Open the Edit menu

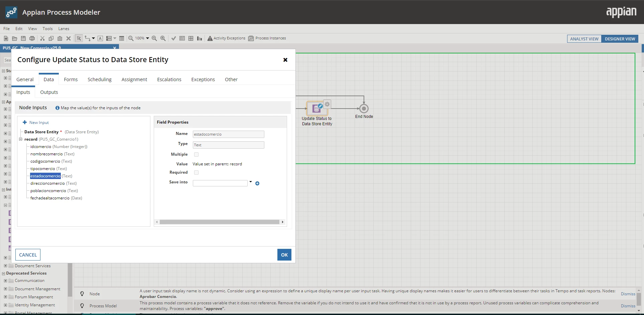tap(19, 29)
